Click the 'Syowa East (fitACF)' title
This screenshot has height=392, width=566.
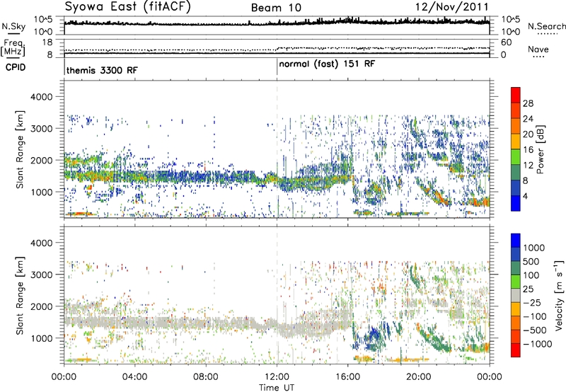coord(128,7)
